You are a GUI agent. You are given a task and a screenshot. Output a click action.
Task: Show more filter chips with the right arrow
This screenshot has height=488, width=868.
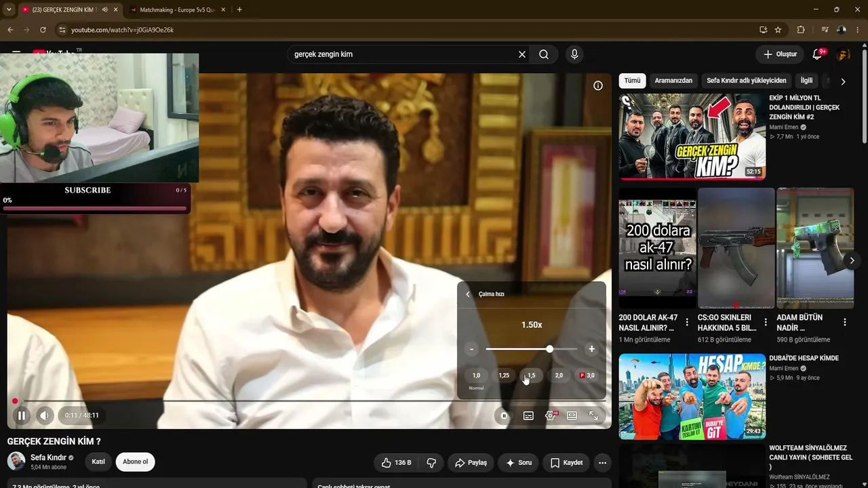coord(843,81)
